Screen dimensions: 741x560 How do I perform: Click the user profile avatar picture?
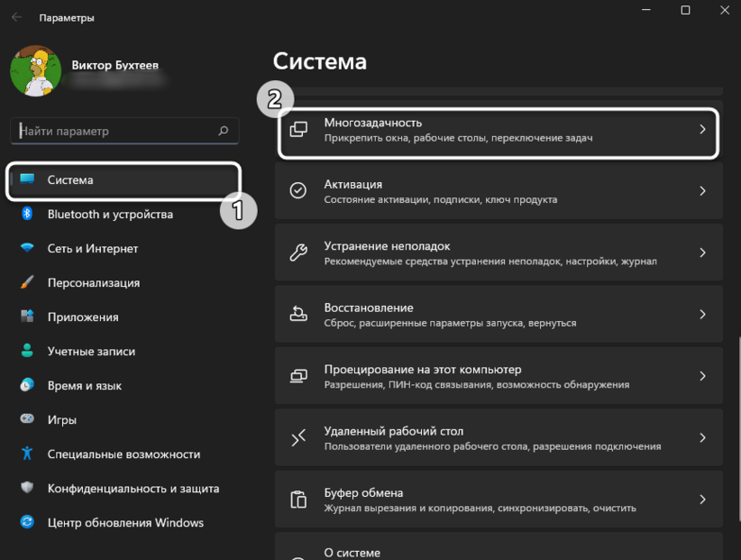36,72
